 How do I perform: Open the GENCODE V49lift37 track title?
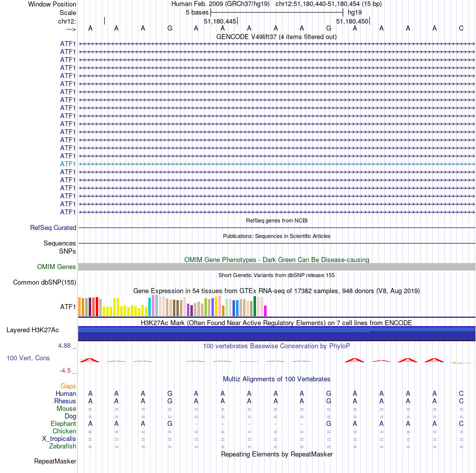(277, 37)
